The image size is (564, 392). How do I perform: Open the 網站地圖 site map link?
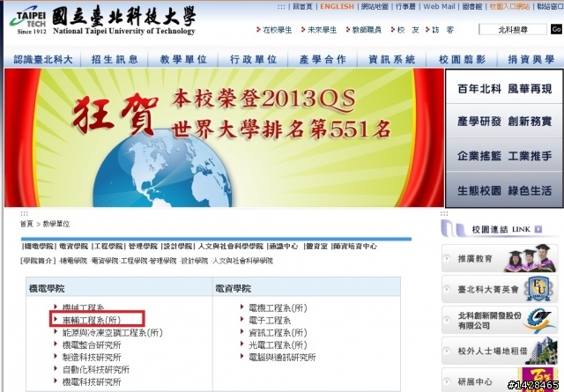375,6
